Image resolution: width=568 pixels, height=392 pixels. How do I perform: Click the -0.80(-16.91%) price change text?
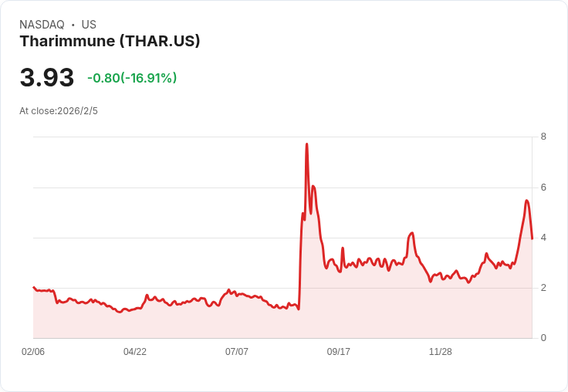click(x=132, y=78)
